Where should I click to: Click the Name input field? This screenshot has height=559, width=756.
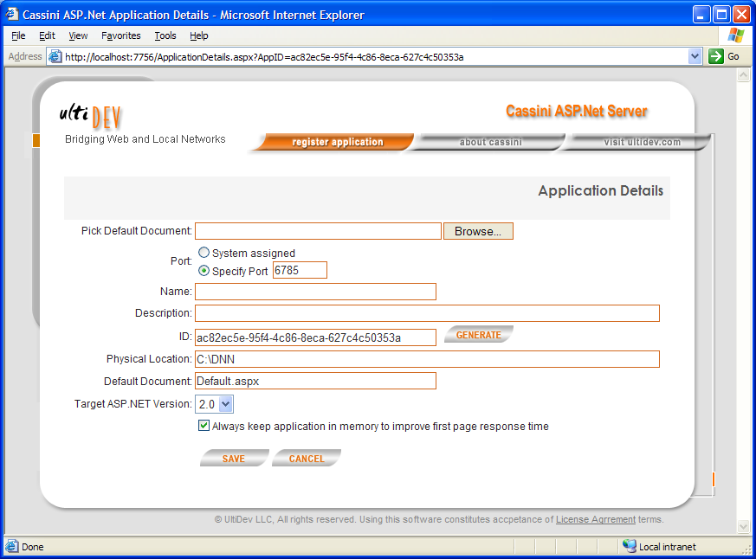316,292
